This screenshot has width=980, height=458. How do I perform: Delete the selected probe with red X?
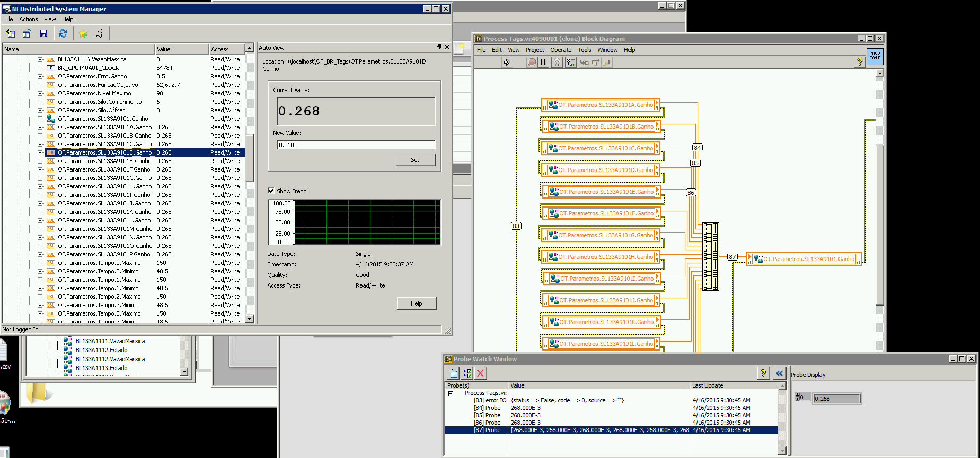pos(480,373)
